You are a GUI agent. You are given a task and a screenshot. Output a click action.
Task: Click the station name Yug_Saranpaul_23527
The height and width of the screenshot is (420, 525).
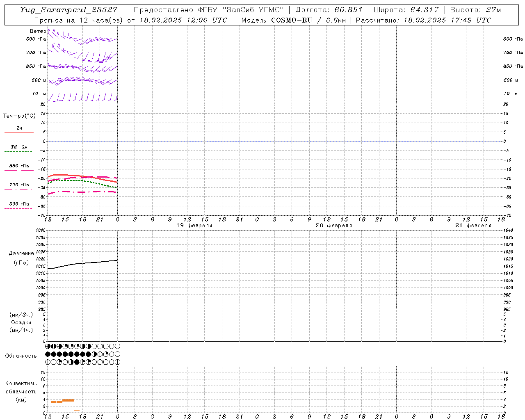point(68,10)
